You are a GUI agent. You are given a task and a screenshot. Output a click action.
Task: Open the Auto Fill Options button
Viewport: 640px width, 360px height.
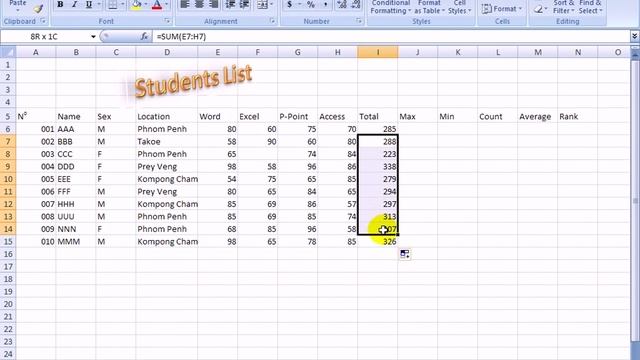click(404, 254)
